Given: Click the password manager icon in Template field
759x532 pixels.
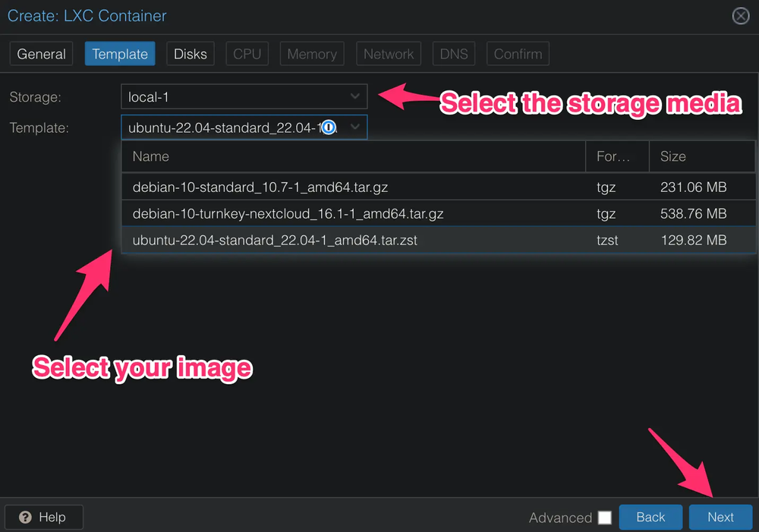Looking at the screenshot, I should coord(329,127).
